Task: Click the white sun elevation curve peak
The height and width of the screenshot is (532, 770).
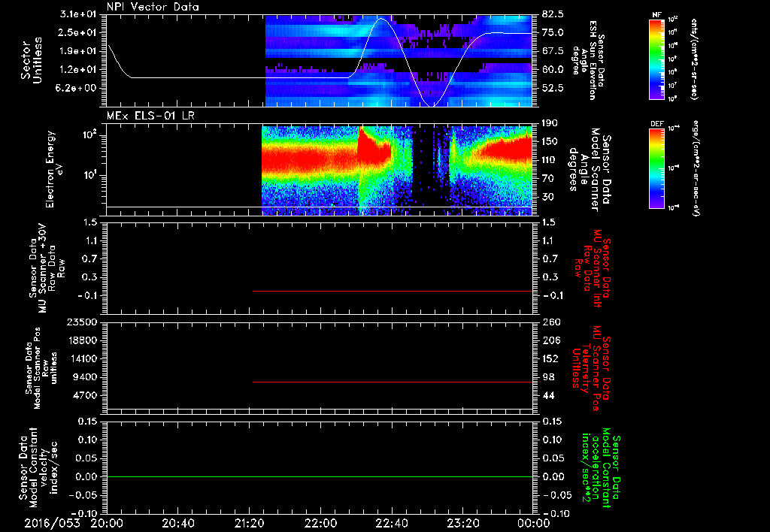Action: coord(381,19)
